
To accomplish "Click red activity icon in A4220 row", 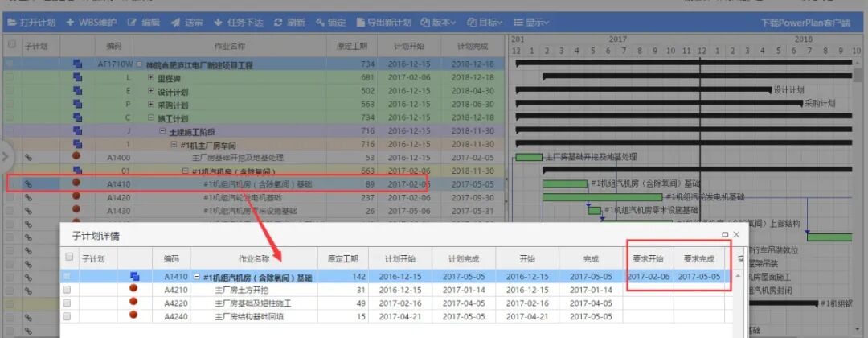I will point(133,302).
